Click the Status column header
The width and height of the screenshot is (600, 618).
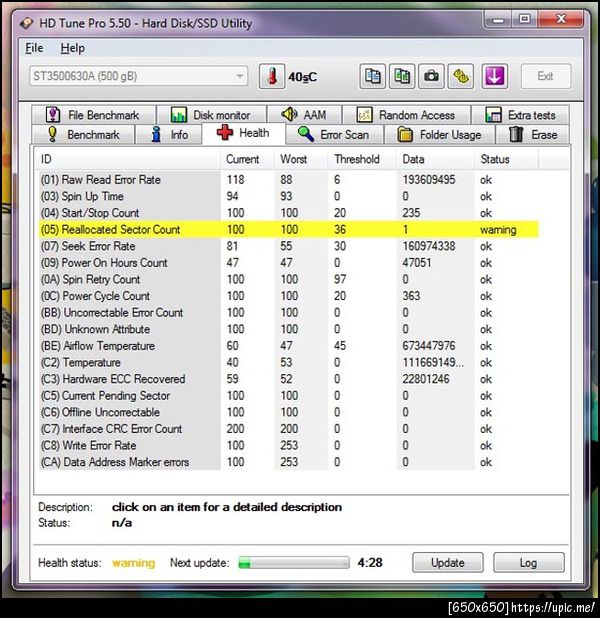point(506,159)
